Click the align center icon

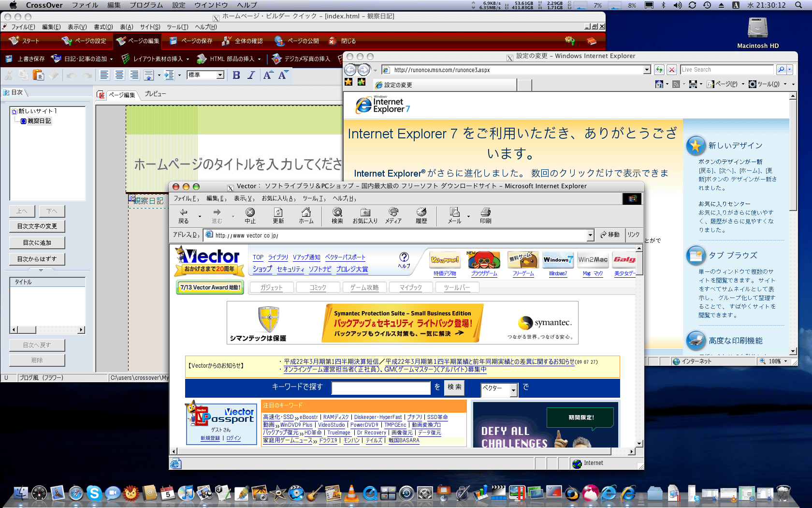[x=119, y=75]
